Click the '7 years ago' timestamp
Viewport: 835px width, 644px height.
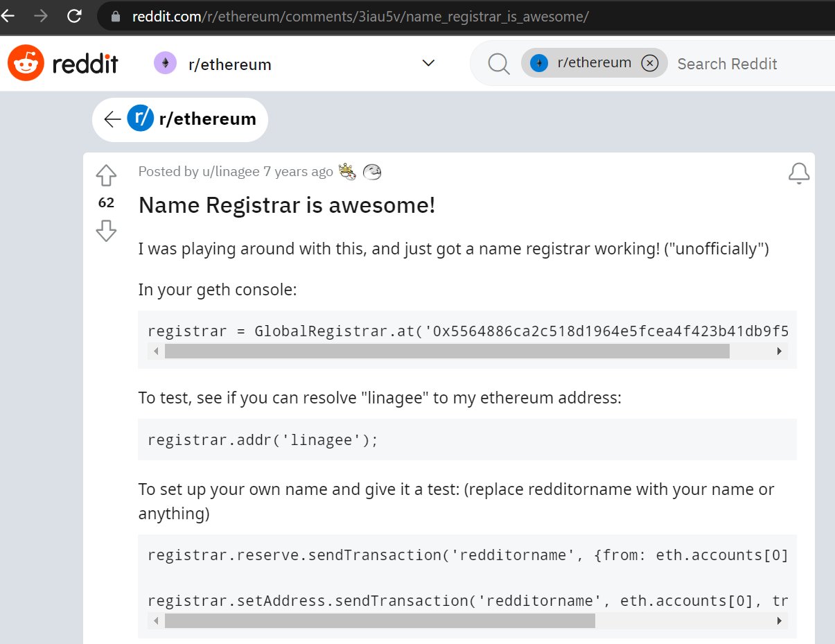[298, 171]
